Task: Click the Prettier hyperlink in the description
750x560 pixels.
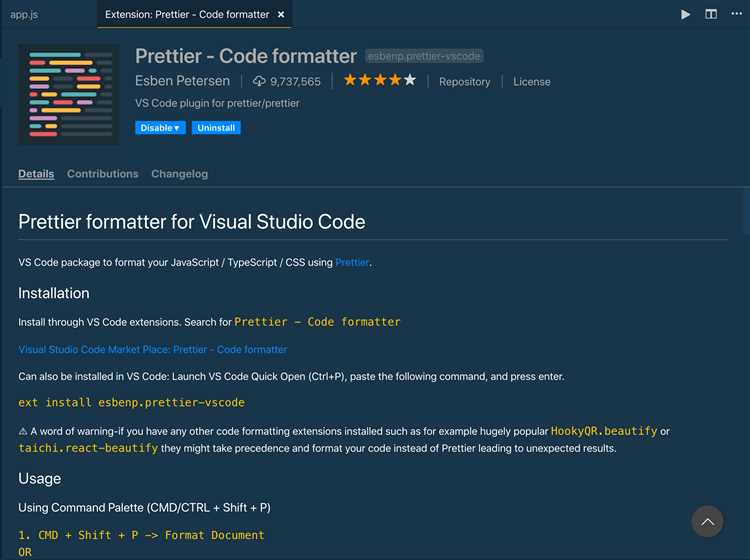Action: coord(353,262)
